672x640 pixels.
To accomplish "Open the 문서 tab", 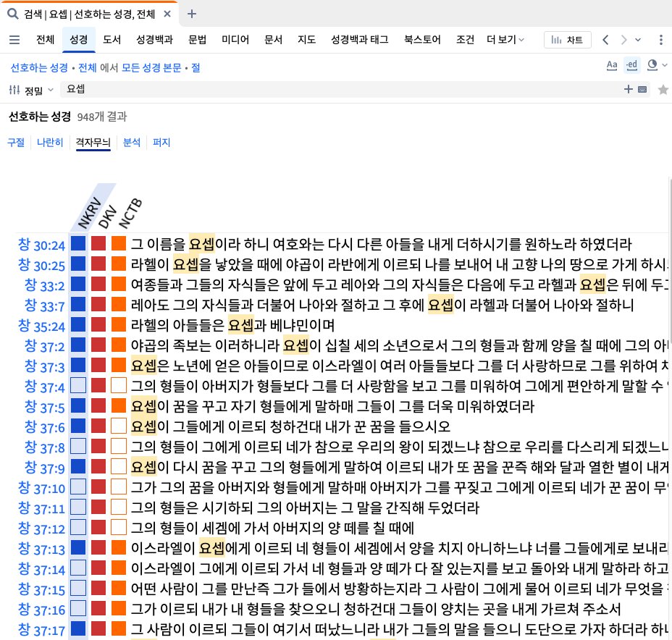I will click(274, 40).
